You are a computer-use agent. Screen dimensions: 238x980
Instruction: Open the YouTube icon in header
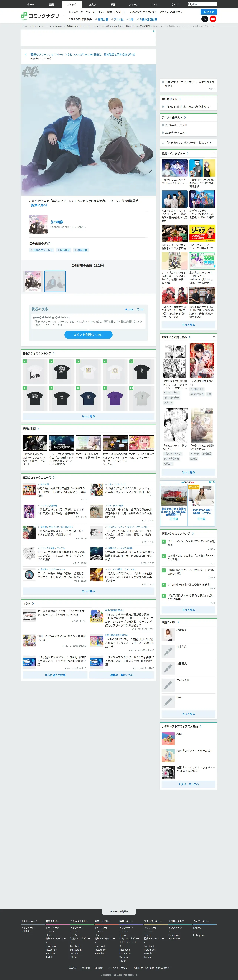coord(213,19)
